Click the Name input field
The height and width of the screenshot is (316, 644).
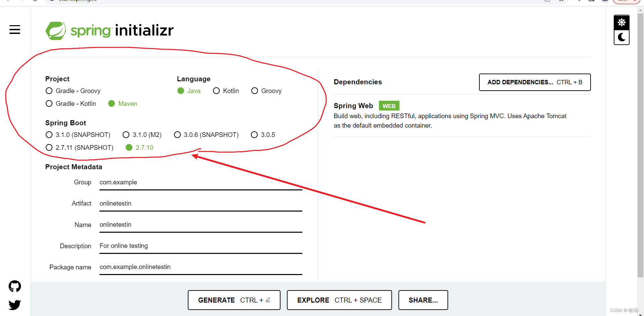201,225
